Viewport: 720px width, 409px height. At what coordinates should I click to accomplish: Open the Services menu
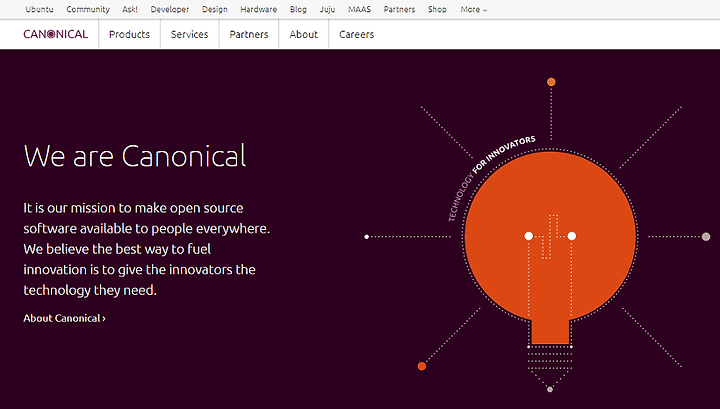(x=190, y=34)
